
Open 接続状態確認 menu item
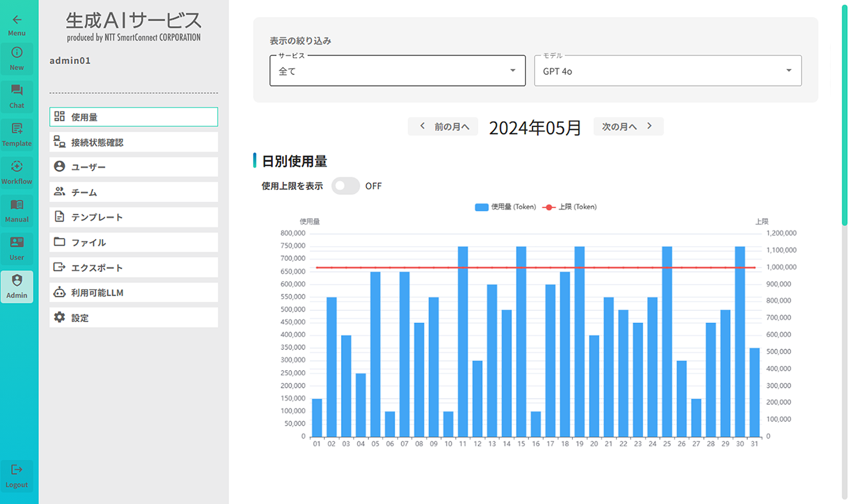[x=133, y=142]
